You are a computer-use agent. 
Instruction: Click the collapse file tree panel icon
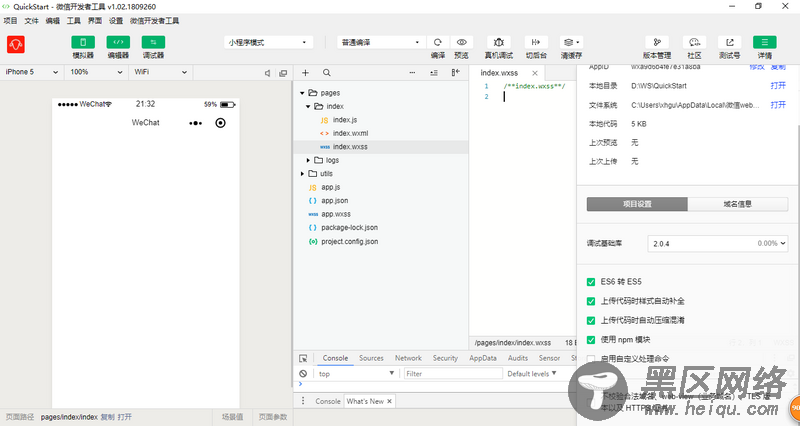coord(456,73)
